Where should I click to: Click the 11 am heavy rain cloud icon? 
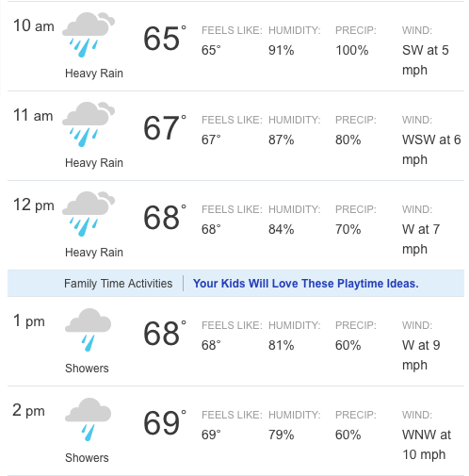(x=89, y=124)
